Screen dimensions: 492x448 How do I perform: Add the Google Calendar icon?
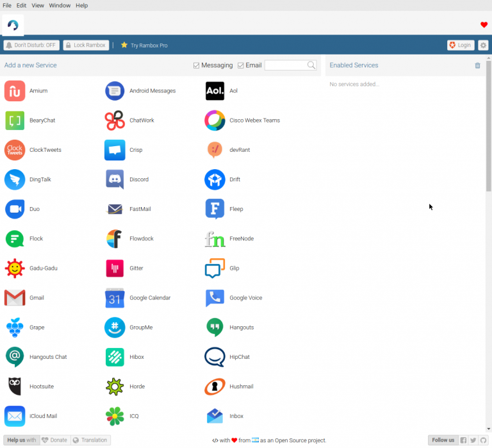pos(115,298)
